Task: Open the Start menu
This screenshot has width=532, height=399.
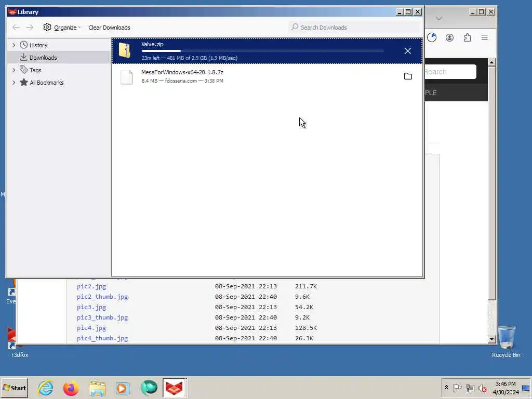Action: [14, 388]
